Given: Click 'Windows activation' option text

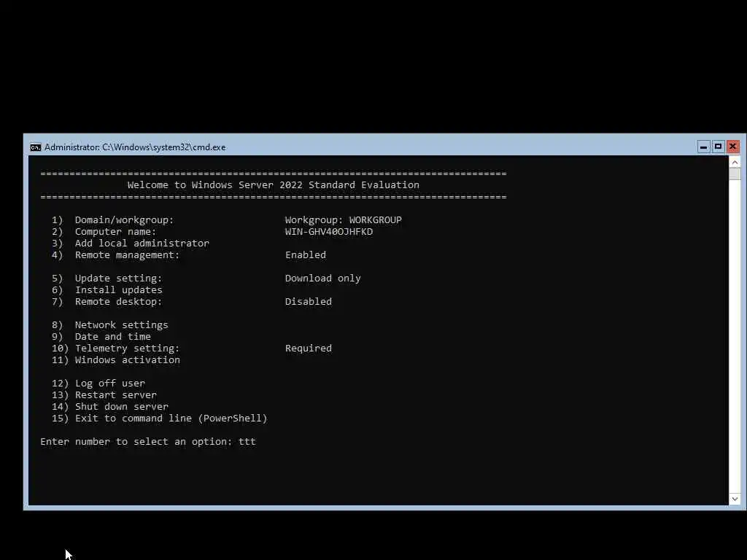Looking at the screenshot, I should click(x=127, y=360).
